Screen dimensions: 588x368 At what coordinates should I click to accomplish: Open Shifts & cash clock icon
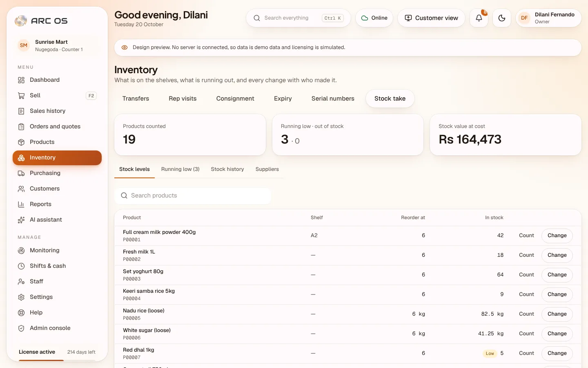pyautogui.click(x=21, y=266)
